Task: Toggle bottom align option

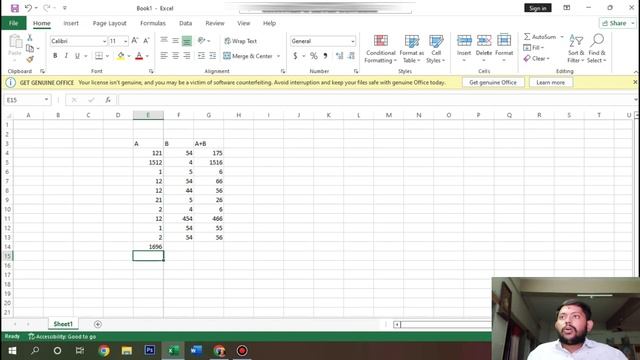Action: pos(187,40)
